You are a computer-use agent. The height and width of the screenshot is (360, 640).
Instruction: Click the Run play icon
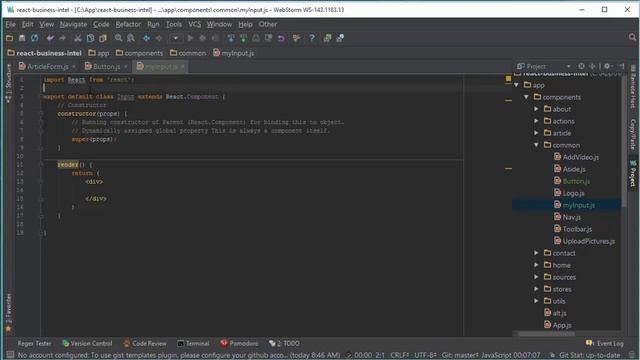click(190, 38)
